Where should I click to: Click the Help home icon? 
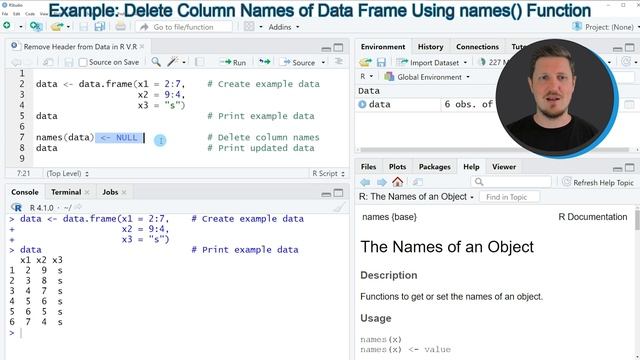(398, 182)
